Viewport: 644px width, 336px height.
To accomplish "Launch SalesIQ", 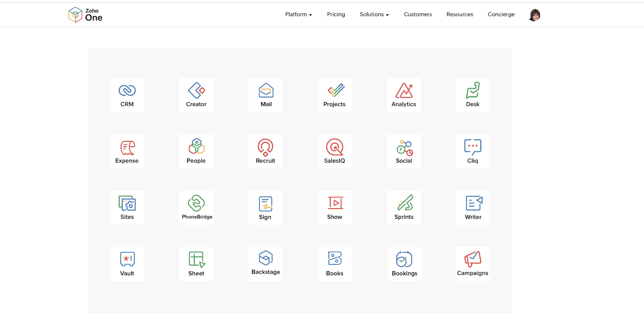I will 334,151.
